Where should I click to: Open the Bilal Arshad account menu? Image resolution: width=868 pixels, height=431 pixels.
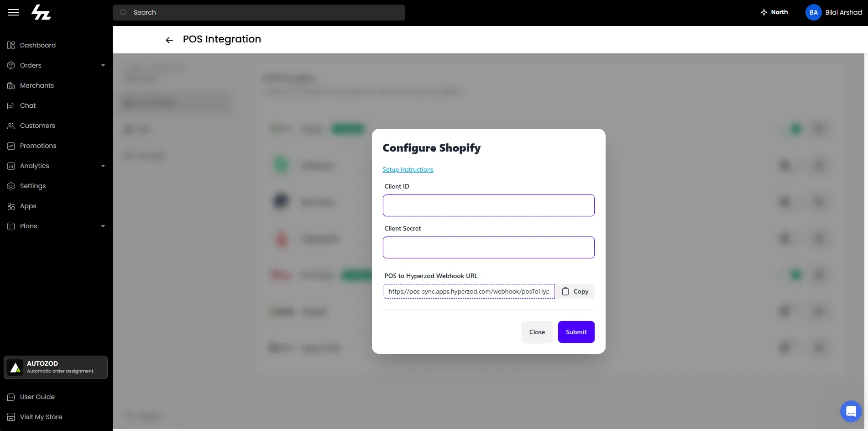click(x=834, y=12)
